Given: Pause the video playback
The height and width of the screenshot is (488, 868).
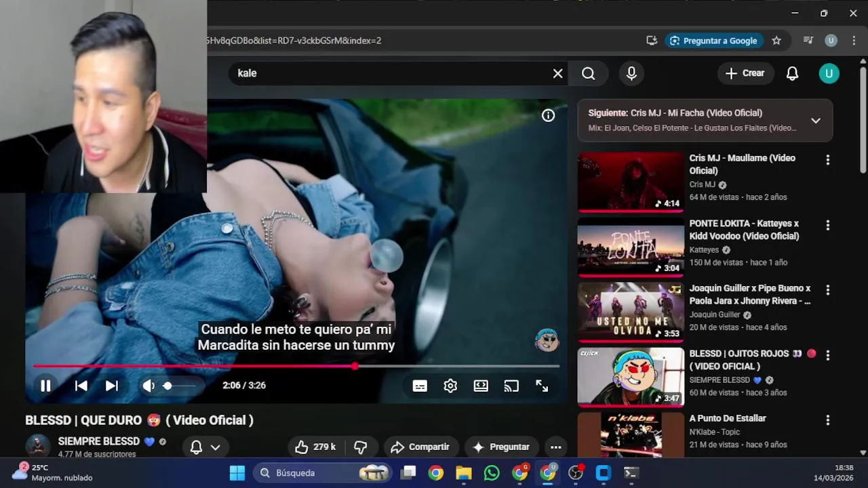Looking at the screenshot, I should [45, 386].
